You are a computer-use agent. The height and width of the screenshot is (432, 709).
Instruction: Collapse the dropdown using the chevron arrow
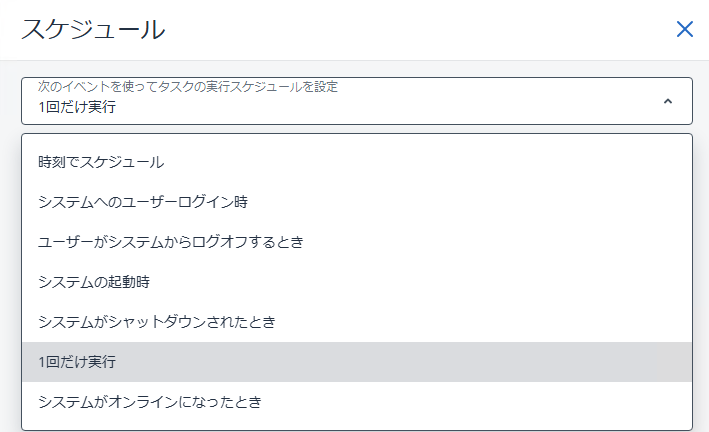[x=668, y=101]
